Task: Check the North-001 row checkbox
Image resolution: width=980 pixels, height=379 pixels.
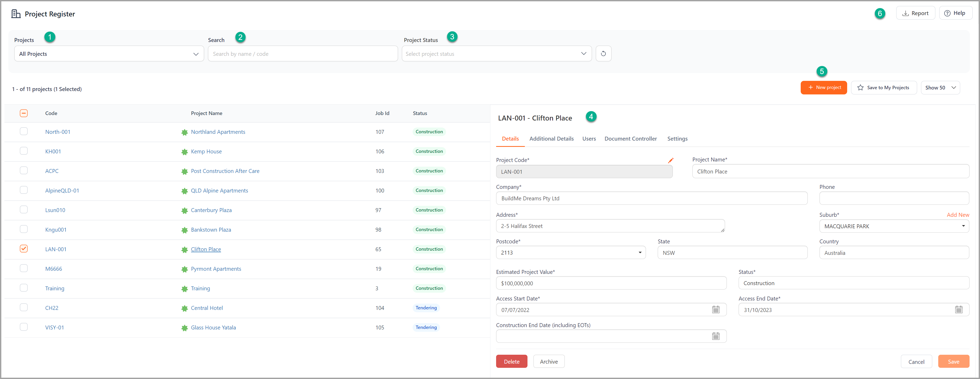Action: point(23,131)
